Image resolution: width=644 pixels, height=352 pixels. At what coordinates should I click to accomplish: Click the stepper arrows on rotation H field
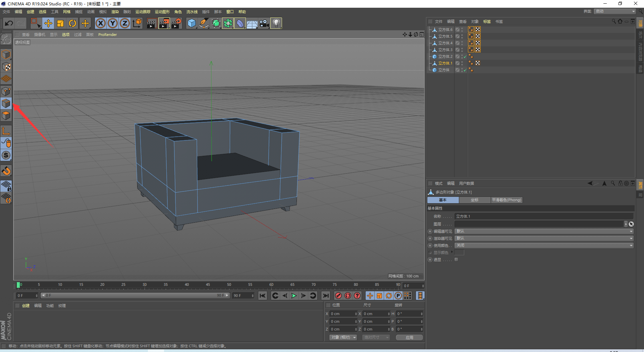[422, 314]
